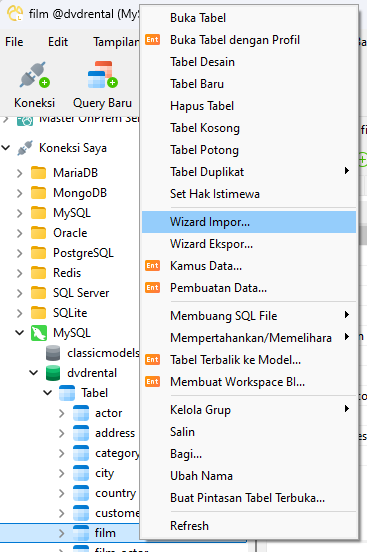The height and width of the screenshot is (552, 367).
Task: Select Set Hak Istimewa
Action: (x=249, y=194)
